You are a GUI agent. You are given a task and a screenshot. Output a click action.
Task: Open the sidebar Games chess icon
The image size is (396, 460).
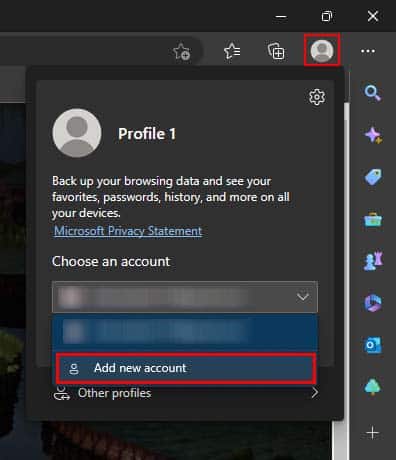click(x=373, y=261)
